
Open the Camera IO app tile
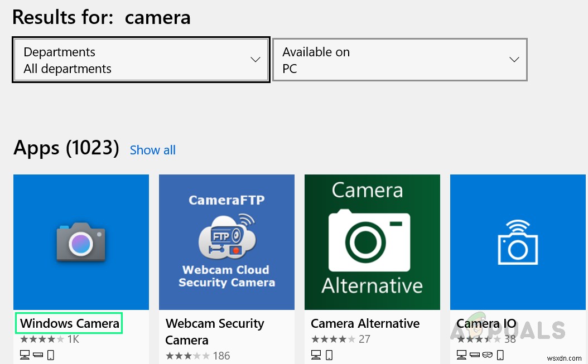point(518,241)
